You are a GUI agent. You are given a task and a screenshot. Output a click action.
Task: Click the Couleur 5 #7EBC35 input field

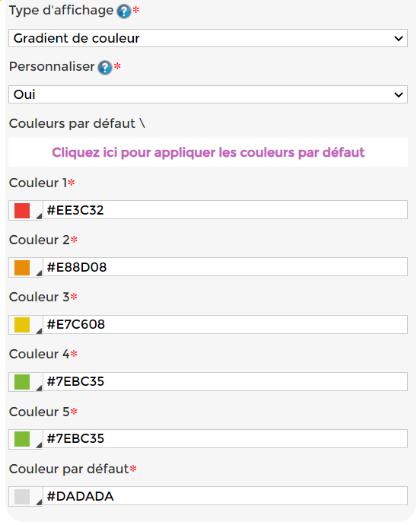click(x=225, y=438)
